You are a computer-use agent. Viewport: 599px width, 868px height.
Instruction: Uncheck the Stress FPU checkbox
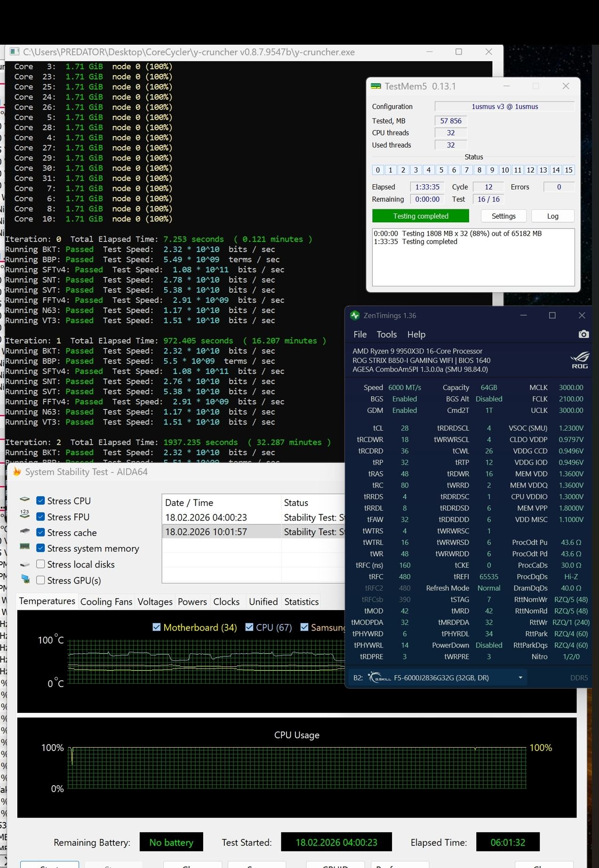tap(41, 517)
